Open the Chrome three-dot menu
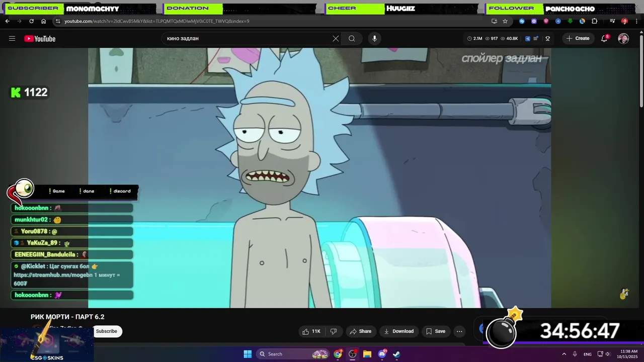 [636, 21]
